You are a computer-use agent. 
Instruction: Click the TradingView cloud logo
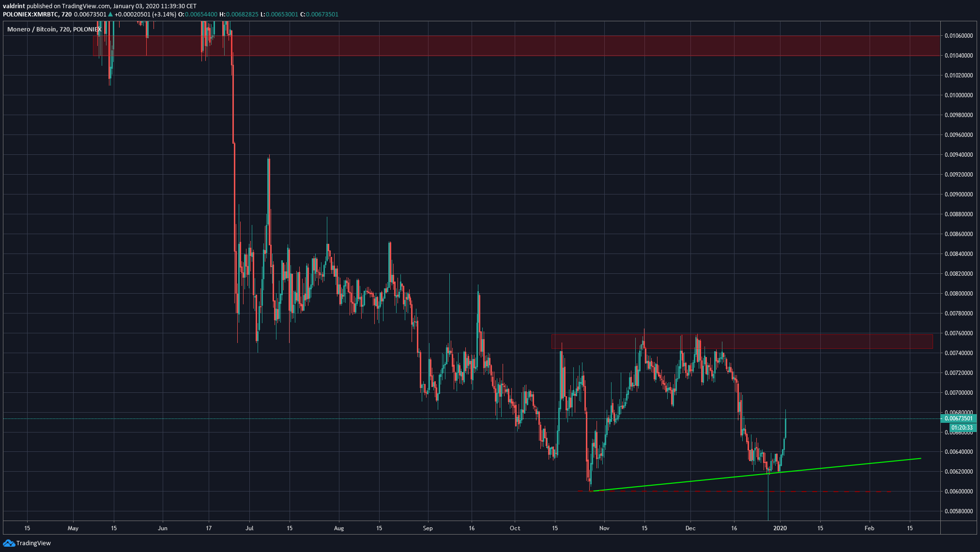point(9,544)
